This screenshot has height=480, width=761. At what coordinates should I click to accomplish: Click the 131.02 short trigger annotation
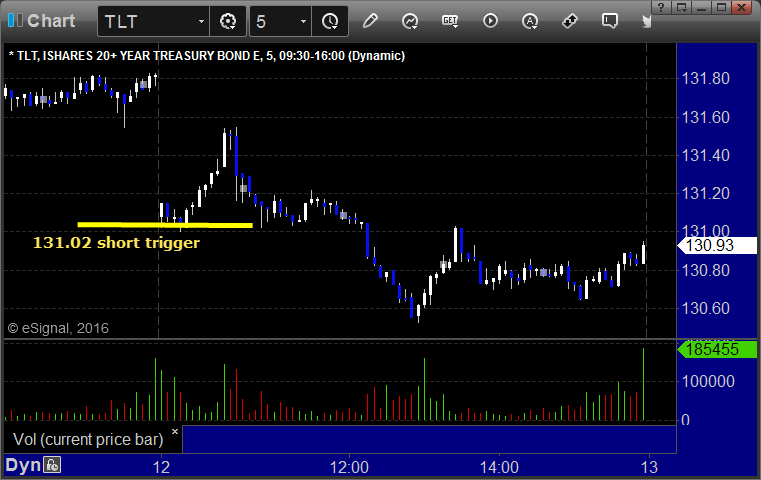click(116, 243)
